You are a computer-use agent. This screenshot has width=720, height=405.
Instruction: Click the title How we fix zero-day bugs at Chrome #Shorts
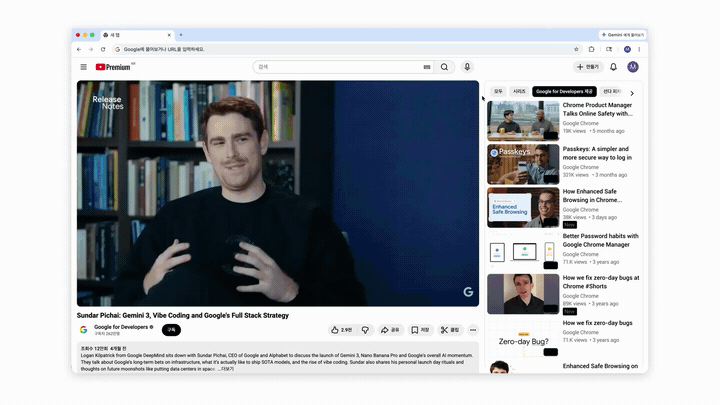(x=601, y=282)
